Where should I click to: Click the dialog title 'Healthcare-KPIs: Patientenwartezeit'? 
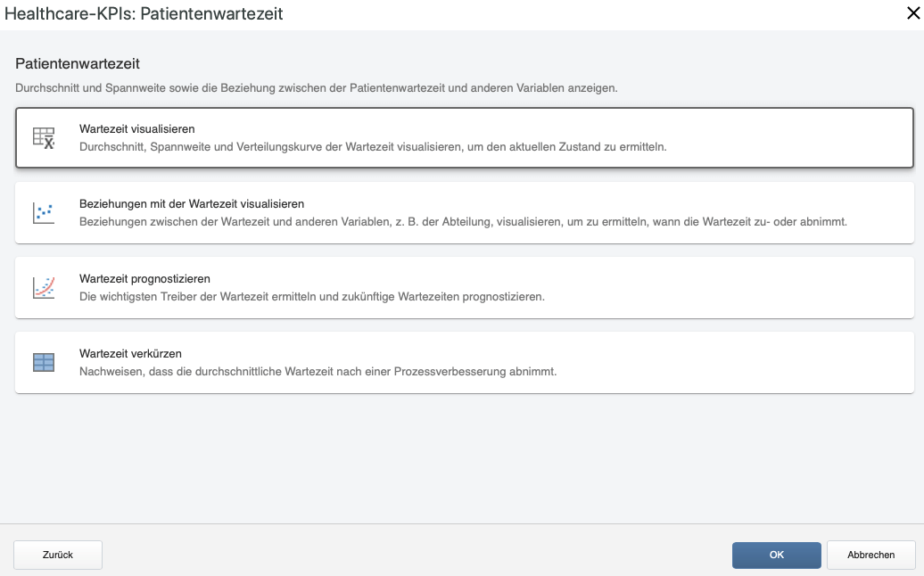click(x=144, y=13)
